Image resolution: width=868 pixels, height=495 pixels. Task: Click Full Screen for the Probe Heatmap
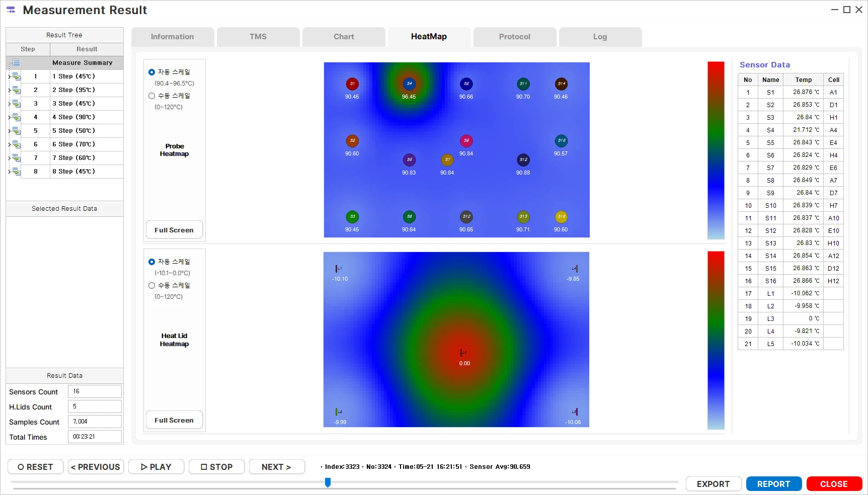click(x=174, y=230)
